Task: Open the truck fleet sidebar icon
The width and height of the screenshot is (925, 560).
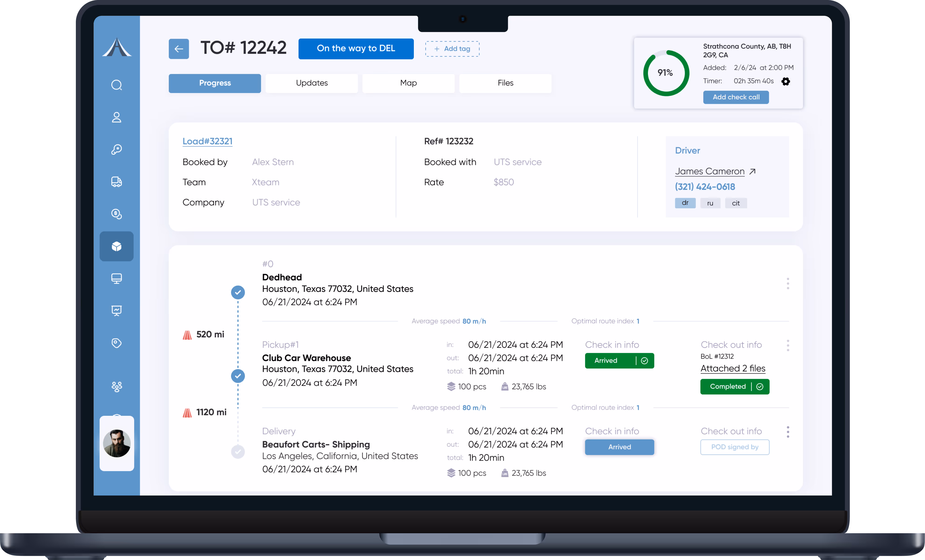Action: coord(116,182)
